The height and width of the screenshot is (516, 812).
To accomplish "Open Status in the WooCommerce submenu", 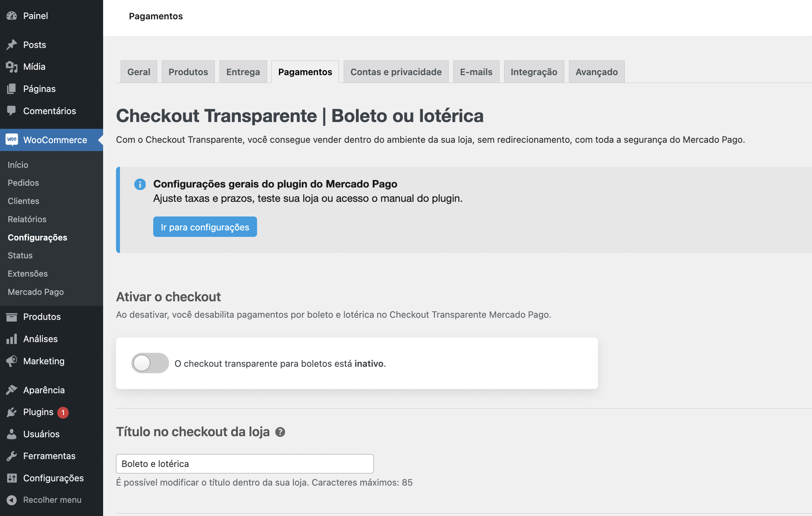I will pos(20,255).
